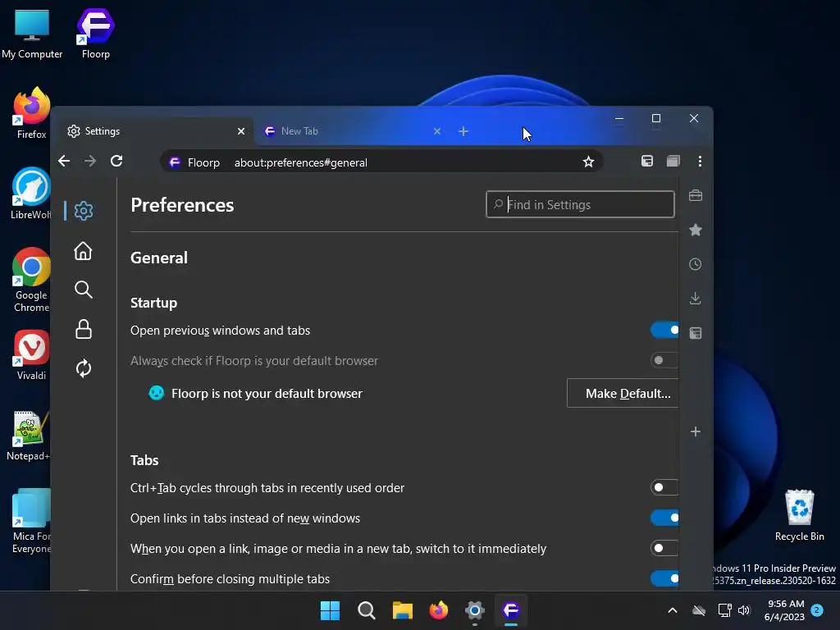This screenshot has height=630, width=840.
Task: Close the New Tab tab
Action: [437, 131]
